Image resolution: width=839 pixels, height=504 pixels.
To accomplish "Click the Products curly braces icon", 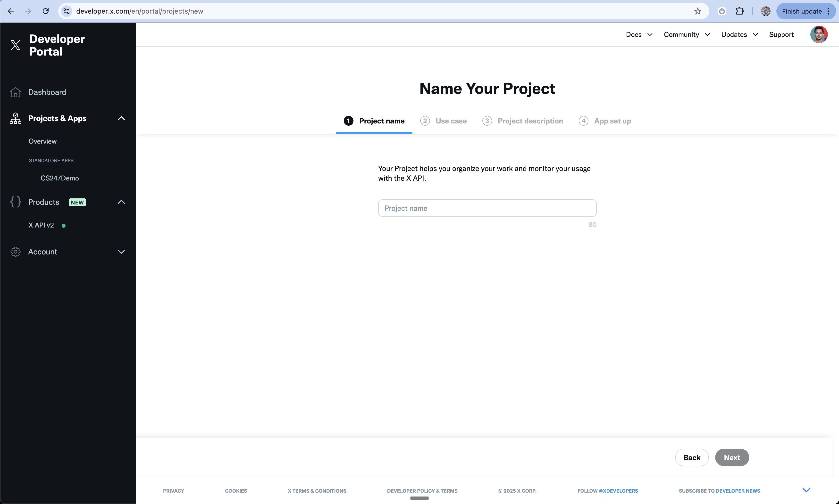I will point(15,202).
